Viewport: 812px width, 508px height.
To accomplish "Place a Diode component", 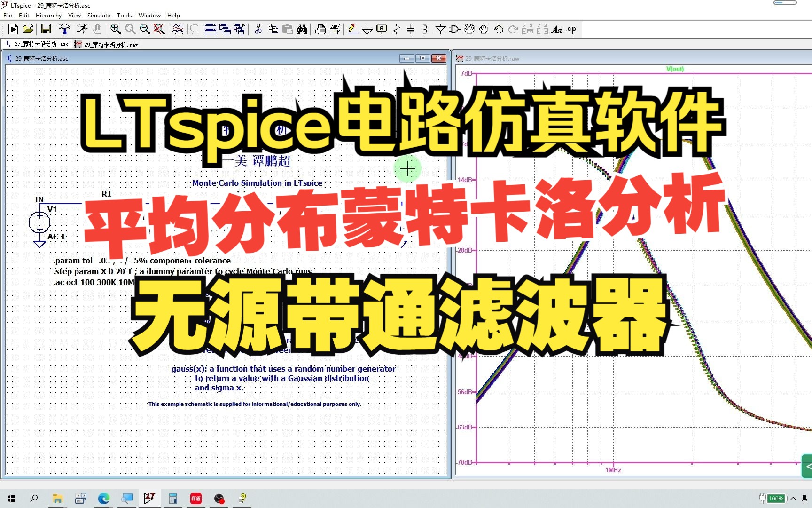I will coord(440,30).
